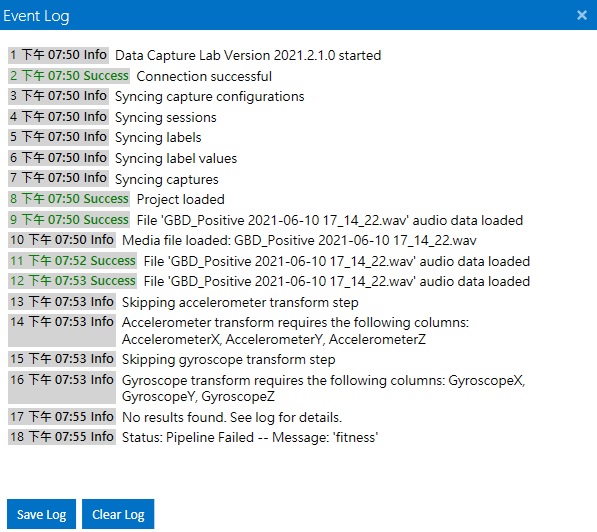This screenshot has height=532, width=597.
Task: Select log entry 11 at 07:52
Action: (269, 261)
